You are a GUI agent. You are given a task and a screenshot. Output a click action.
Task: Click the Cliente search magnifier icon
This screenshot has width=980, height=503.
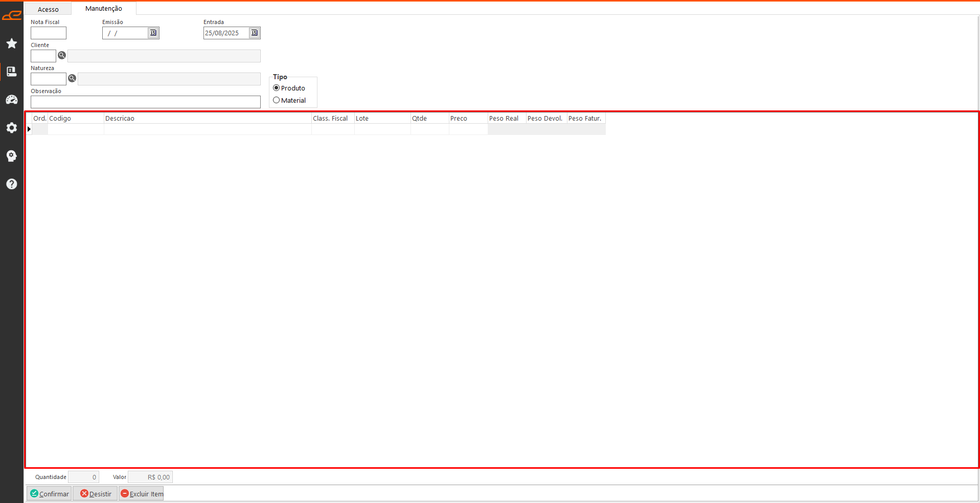[62, 55]
